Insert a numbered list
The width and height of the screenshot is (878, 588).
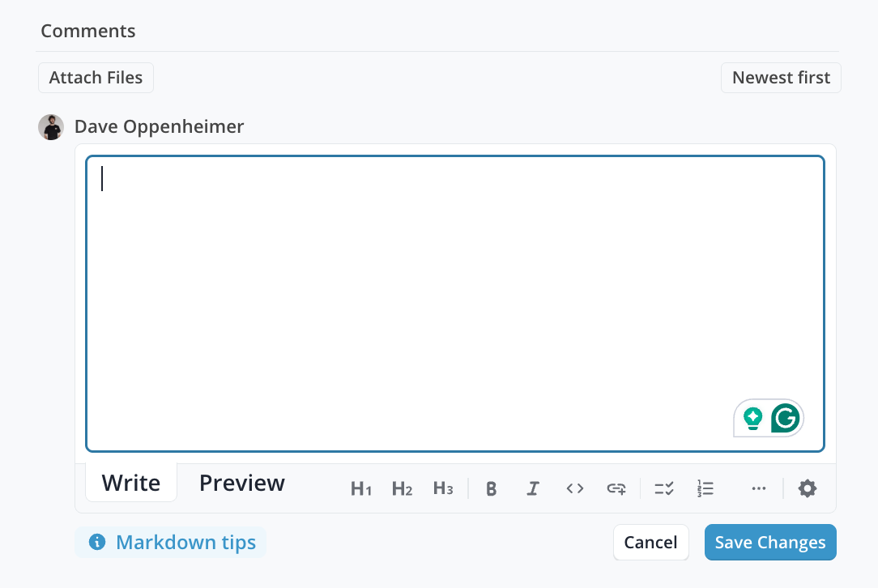705,488
